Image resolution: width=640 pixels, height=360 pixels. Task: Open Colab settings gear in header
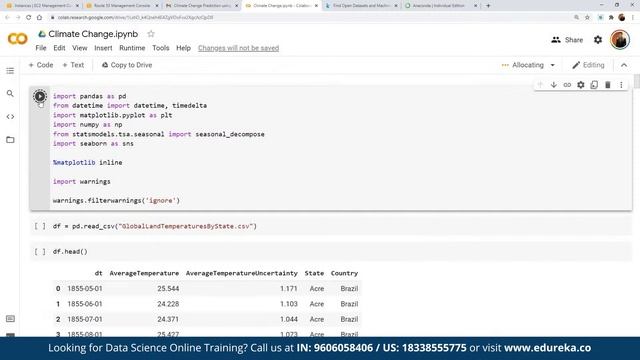click(598, 40)
